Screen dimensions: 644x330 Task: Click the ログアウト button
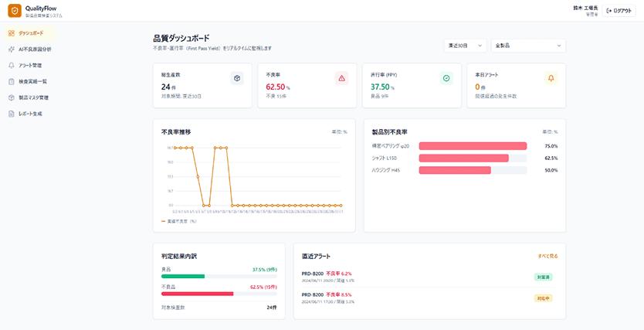(x=619, y=11)
